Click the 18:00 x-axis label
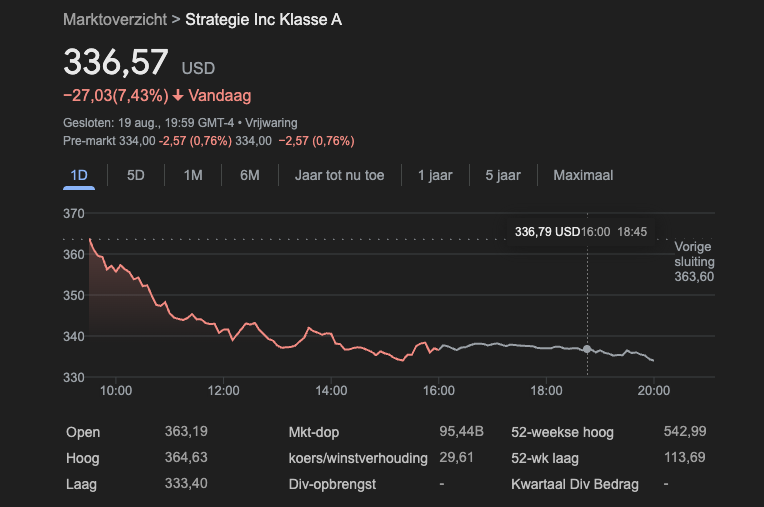 click(547, 391)
